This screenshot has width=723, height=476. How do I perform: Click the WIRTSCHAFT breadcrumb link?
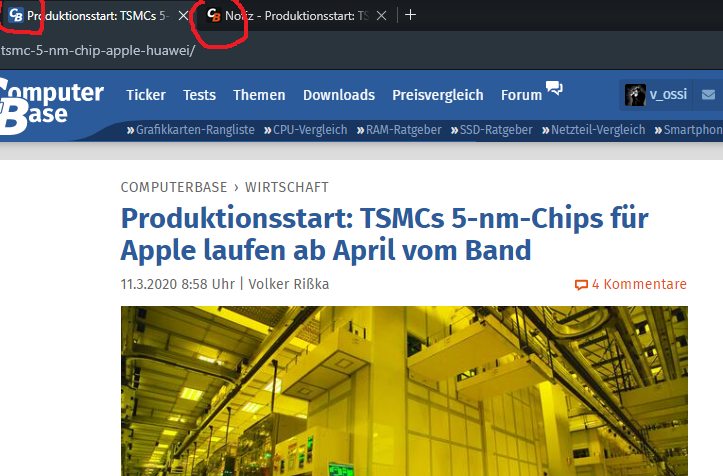click(286, 187)
